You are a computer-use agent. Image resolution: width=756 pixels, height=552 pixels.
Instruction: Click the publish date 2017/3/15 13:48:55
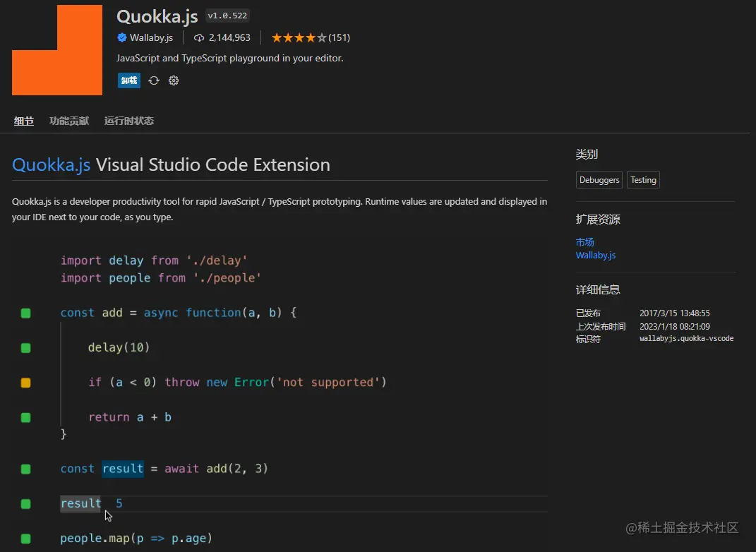pos(675,313)
